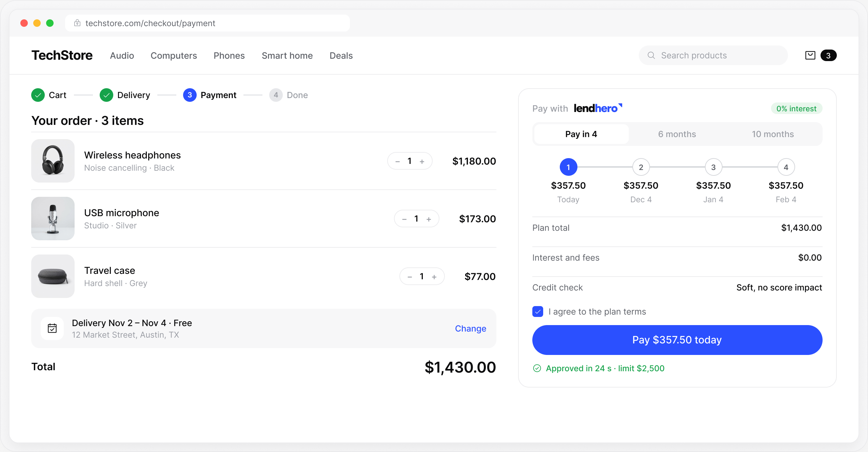The image size is (868, 452).
Task: Click the Search products field
Action: [x=713, y=55]
